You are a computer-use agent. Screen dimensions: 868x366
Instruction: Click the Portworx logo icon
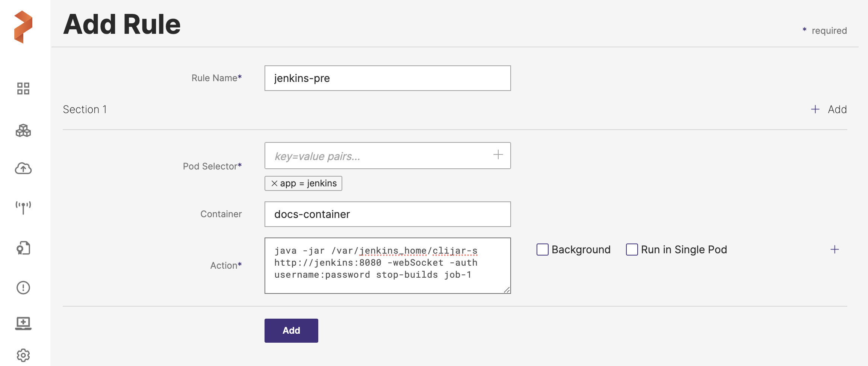pos(23,27)
